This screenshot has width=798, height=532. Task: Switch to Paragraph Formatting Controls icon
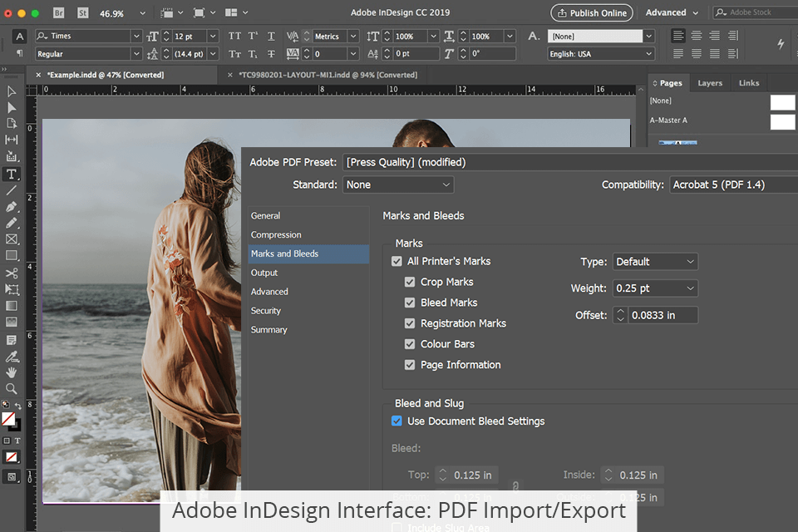19,53
